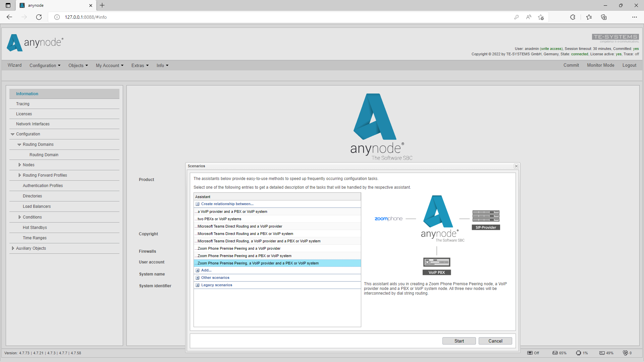Click the Read aloud icon
Viewport: 644px width, 362px height.
click(x=529, y=17)
